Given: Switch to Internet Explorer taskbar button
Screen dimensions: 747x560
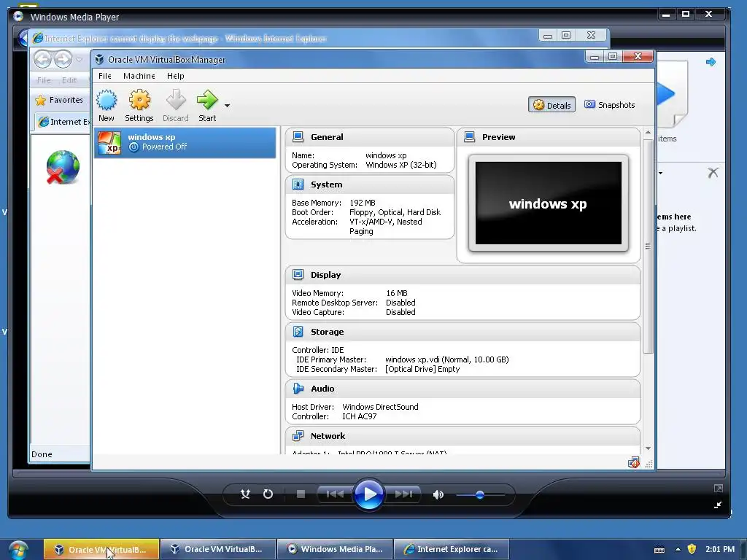Looking at the screenshot, I should coord(451,549).
